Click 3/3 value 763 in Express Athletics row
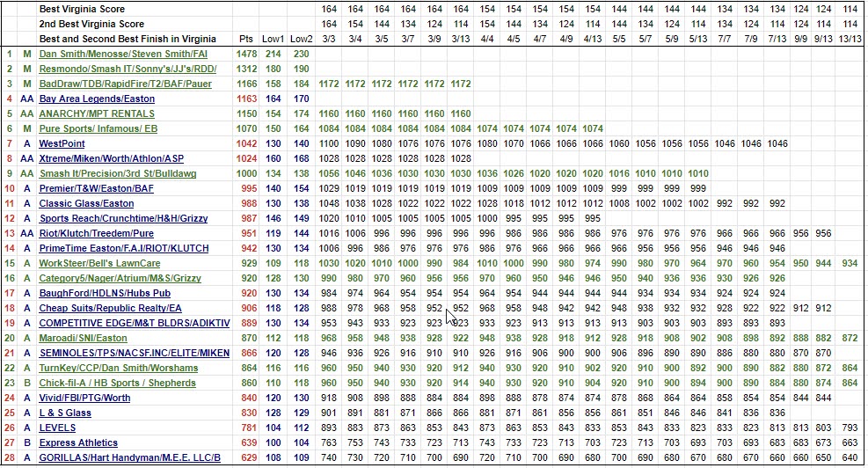This screenshot has width=868, height=468. 329,442
